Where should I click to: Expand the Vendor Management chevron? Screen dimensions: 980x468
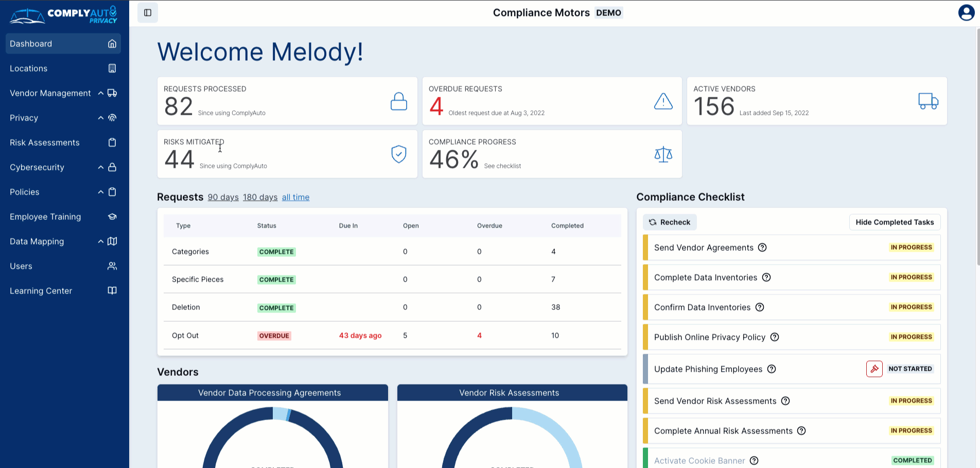click(101, 93)
